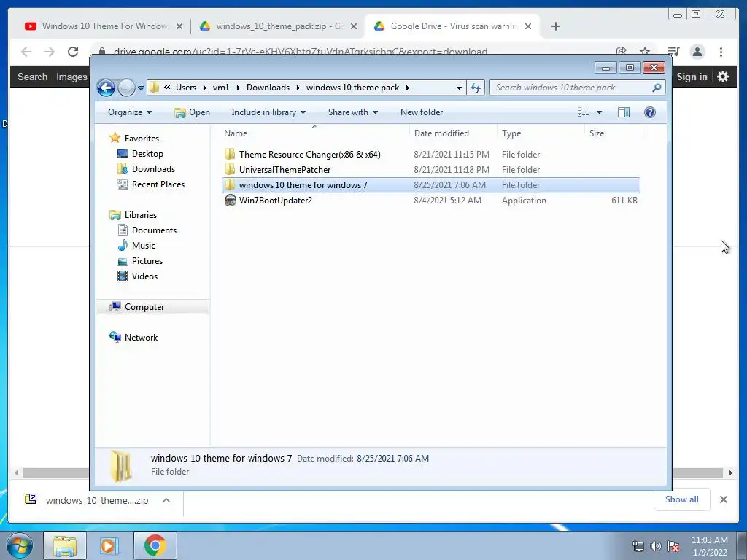
Task: Open the Organize menu
Action: tap(130, 112)
